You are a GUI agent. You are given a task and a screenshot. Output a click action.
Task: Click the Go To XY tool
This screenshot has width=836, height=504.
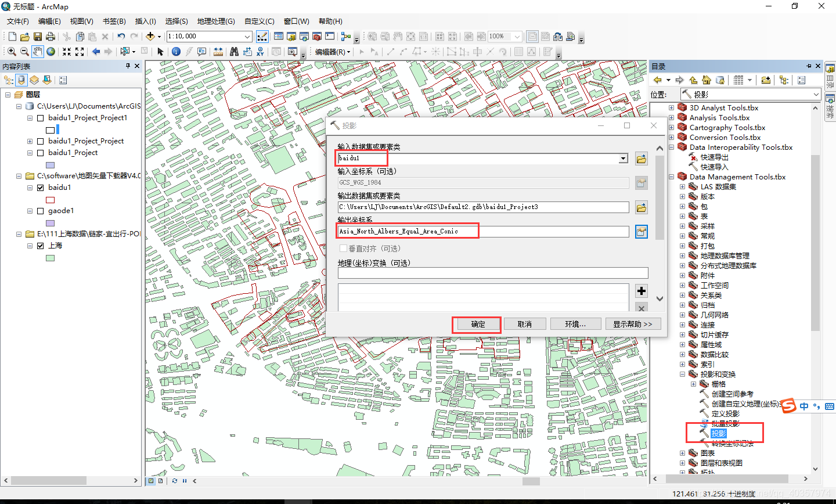click(x=260, y=52)
